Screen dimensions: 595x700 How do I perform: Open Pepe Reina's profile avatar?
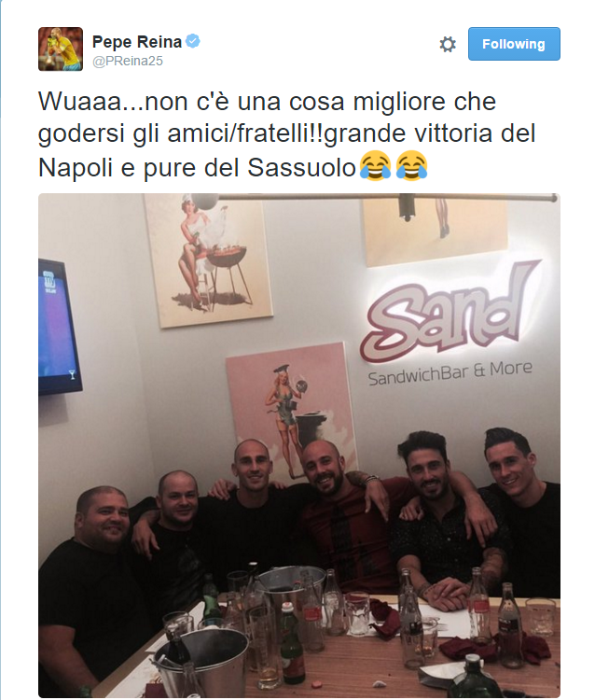(x=61, y=49)
